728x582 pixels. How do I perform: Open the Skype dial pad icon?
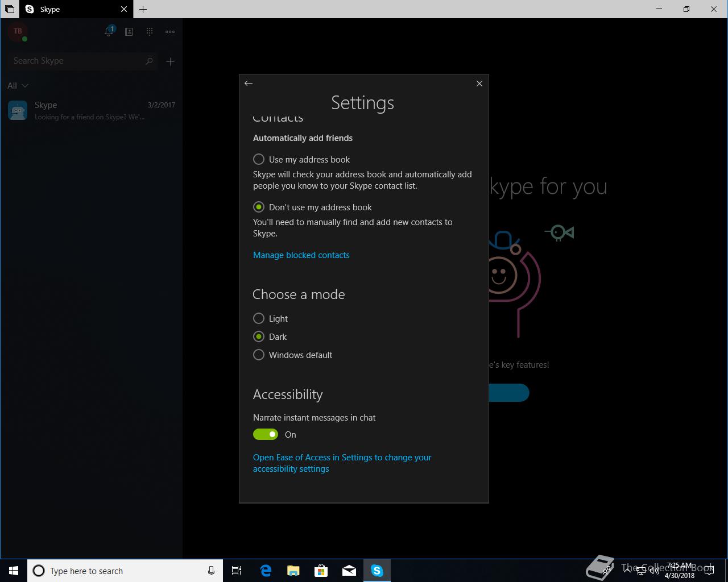point(150,32)
